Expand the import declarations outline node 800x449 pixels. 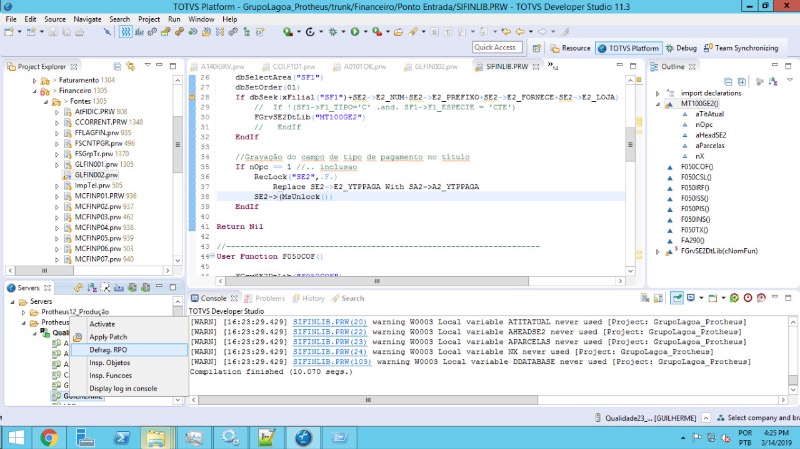(658, 93)
